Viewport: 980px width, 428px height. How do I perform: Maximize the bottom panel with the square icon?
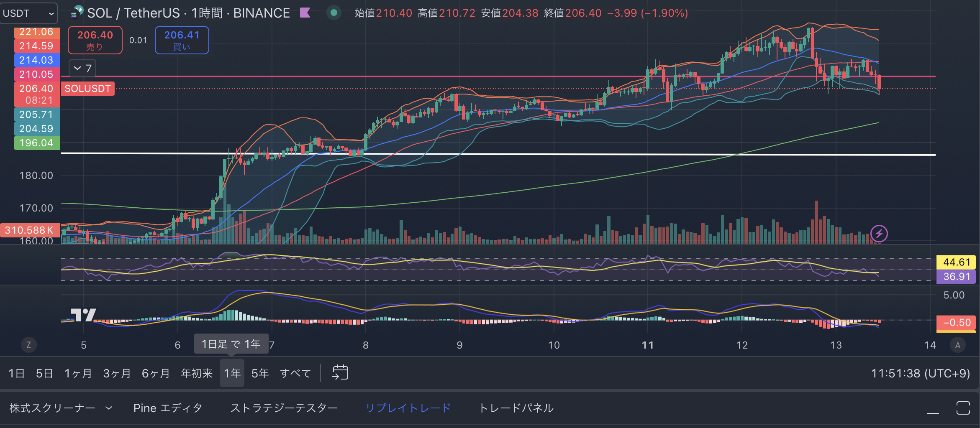[x=963, y=408]
